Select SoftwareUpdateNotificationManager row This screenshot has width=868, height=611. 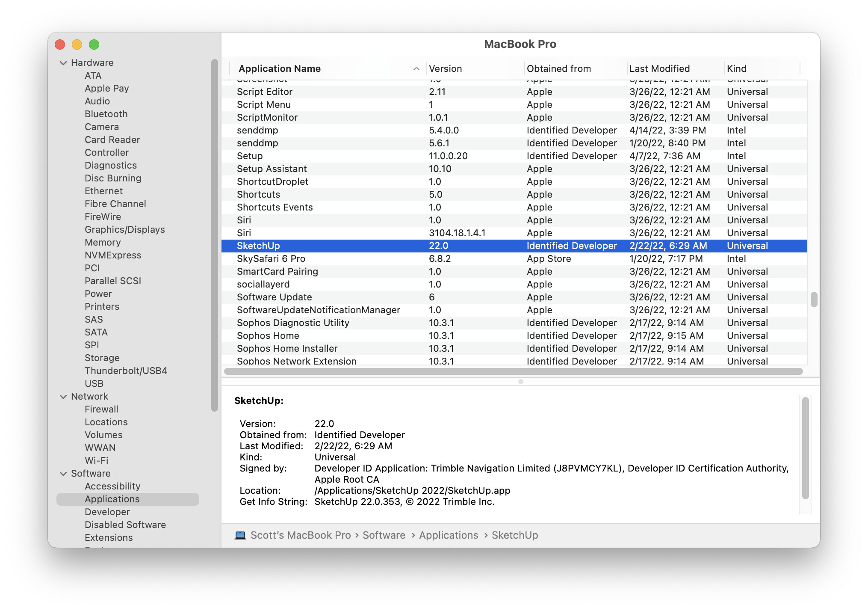point(514,310)
